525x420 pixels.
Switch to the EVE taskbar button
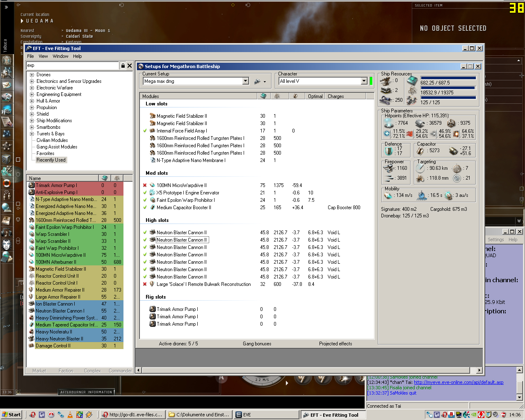266,415
